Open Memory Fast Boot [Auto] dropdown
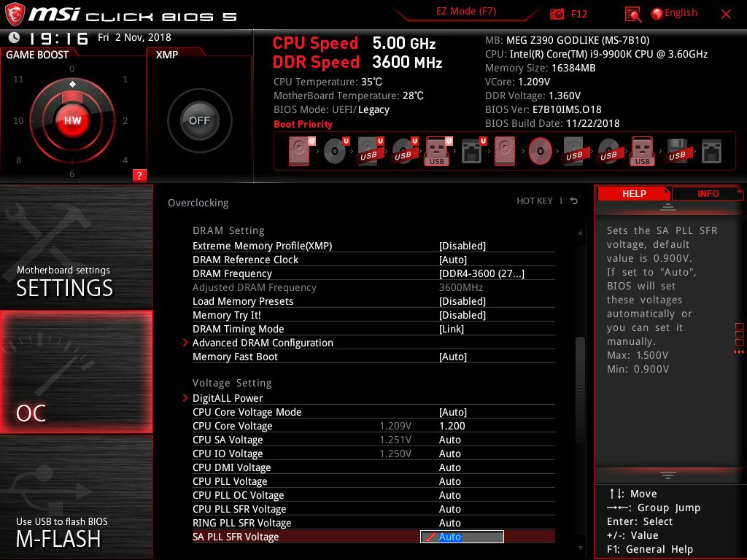The image size is (747, 560). click(452, 356)
